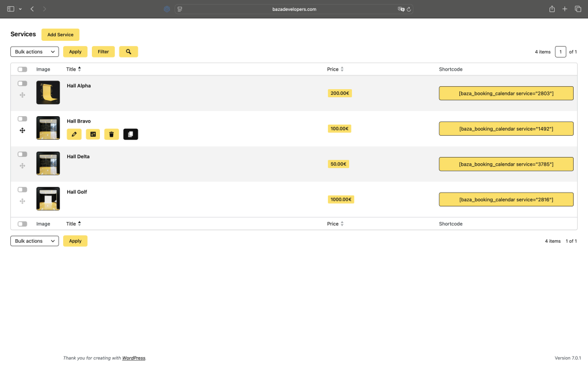This screenshot has height=368, width=588.
Task: Toggle select-all switch in footer row
Action: [22, 224]
